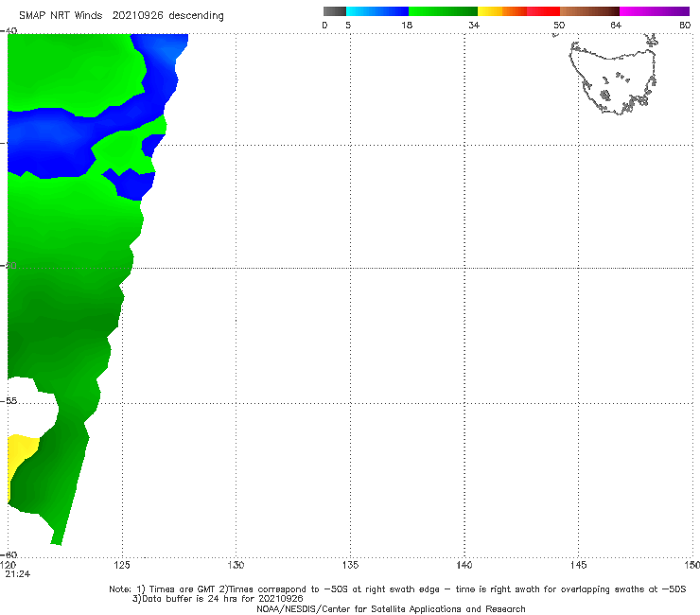The width and height of the screenshot is (700, 615).
Task: Select the longitude label "130"
Action: tap(236, 565)
